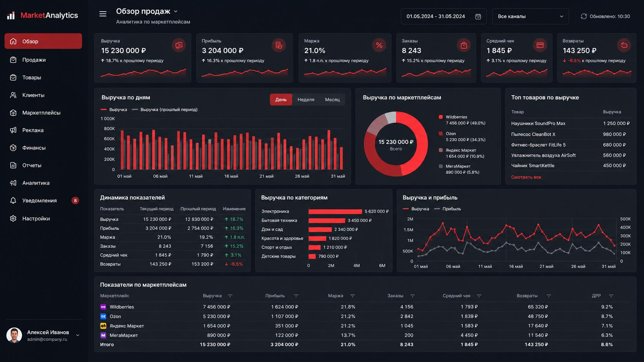Sort by Заказы column filter icon
This screenshot has height=362, width=644.
pos(413,296)
